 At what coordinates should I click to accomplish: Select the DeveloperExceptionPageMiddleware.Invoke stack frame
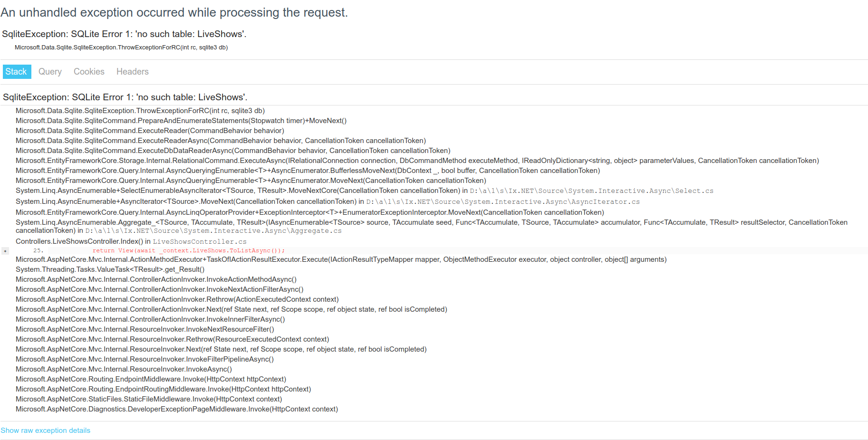[x=176, y=409]
